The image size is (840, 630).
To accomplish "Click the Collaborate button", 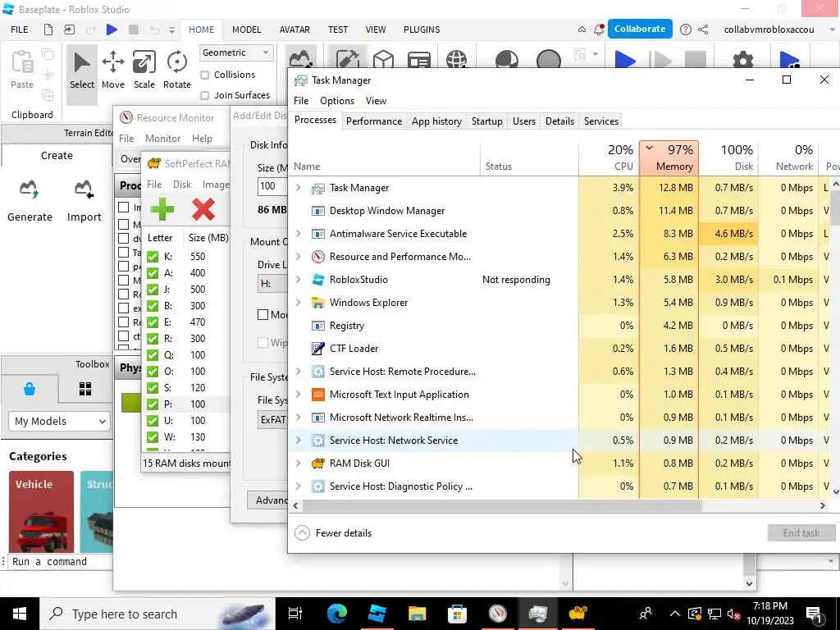I will [640, 29].
